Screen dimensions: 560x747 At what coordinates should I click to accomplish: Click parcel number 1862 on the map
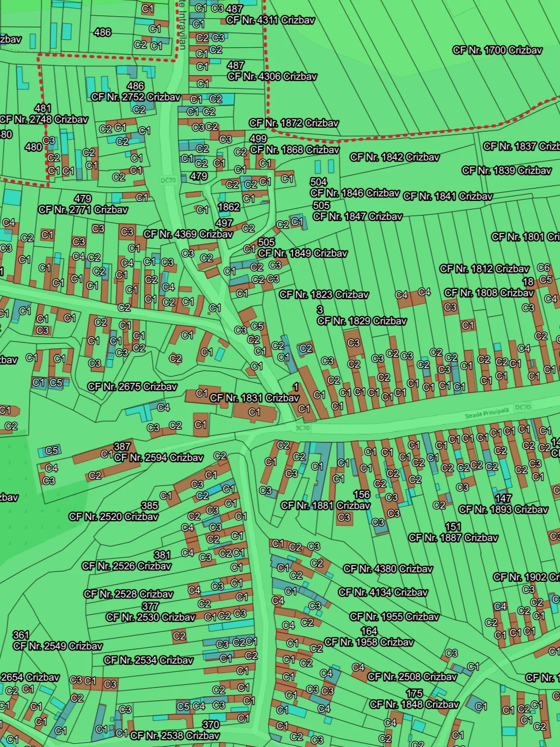click(229, 207)
